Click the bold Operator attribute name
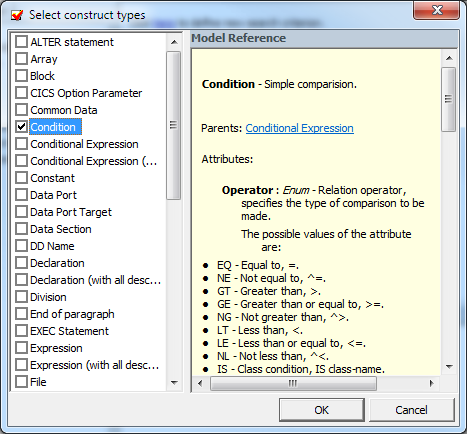Image resolution: width=467 pixels, height=434 pixels. pos(247,190)
